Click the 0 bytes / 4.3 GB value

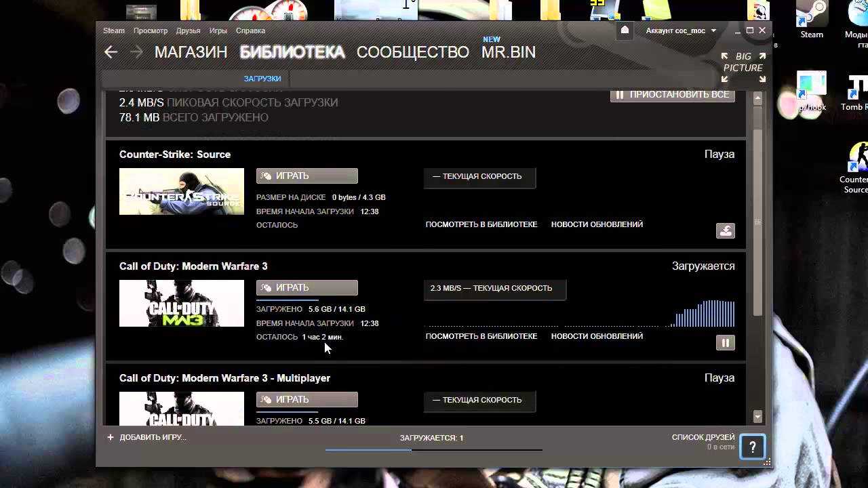click(359, 197)
